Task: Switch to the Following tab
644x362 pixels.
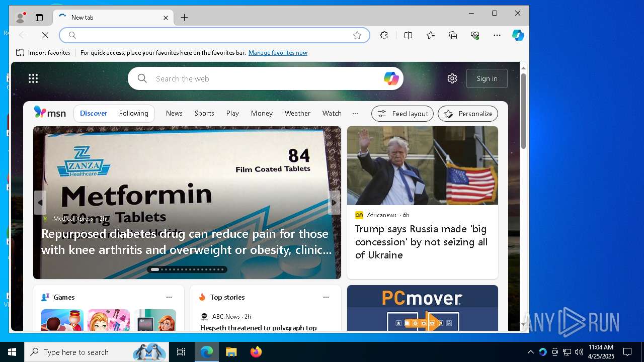Action: pyautogui.click(x=134, y=114)
